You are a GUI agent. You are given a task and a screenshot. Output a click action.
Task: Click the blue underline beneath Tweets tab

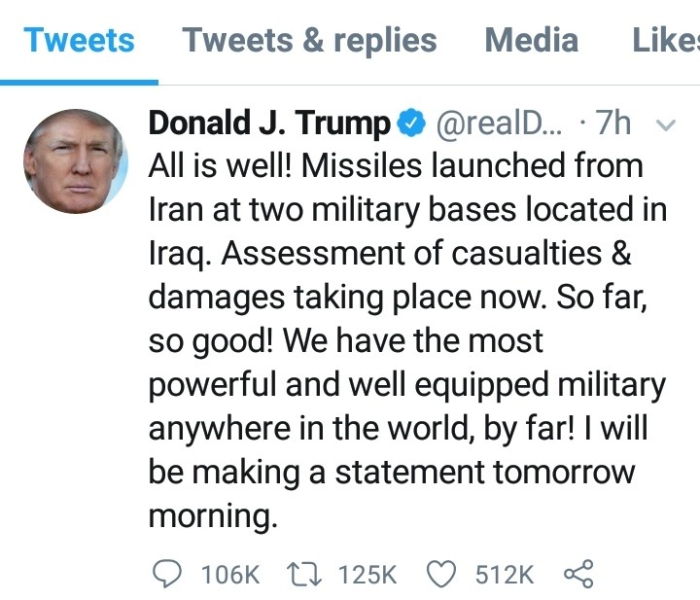pyautogui.click(x=79, y=82)
